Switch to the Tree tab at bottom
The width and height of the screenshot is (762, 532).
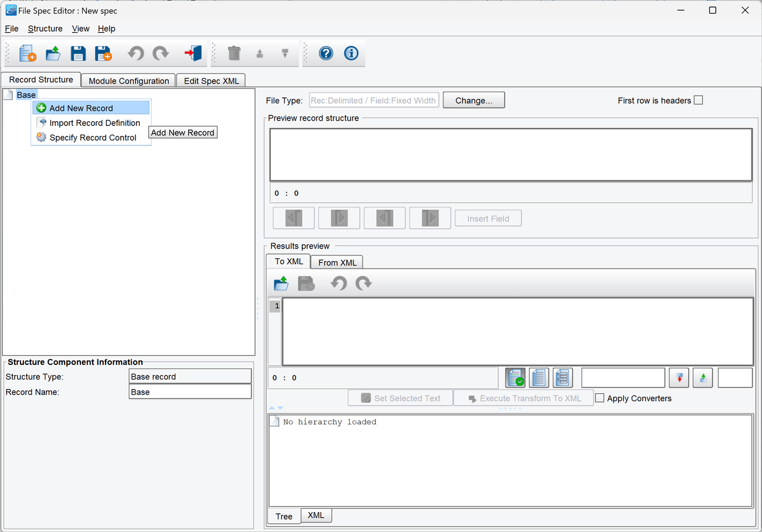click(x=284, y=516)
